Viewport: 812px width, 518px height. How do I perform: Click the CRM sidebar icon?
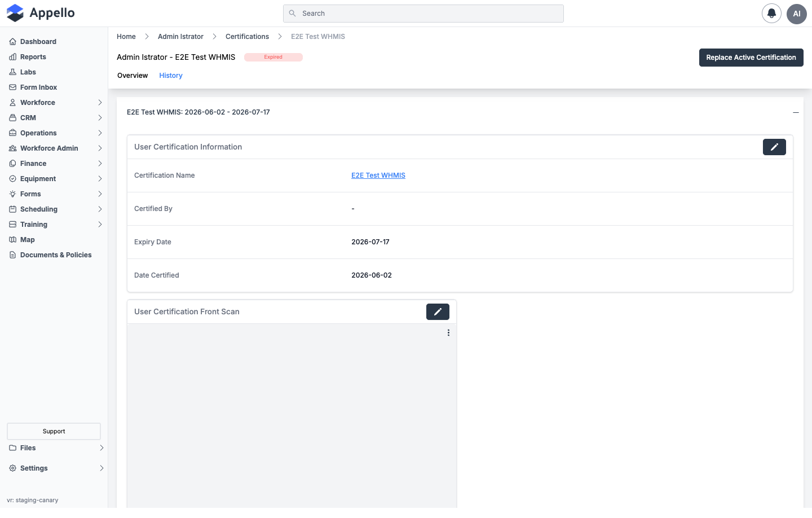pyautogui.click(x=12, y=118)
